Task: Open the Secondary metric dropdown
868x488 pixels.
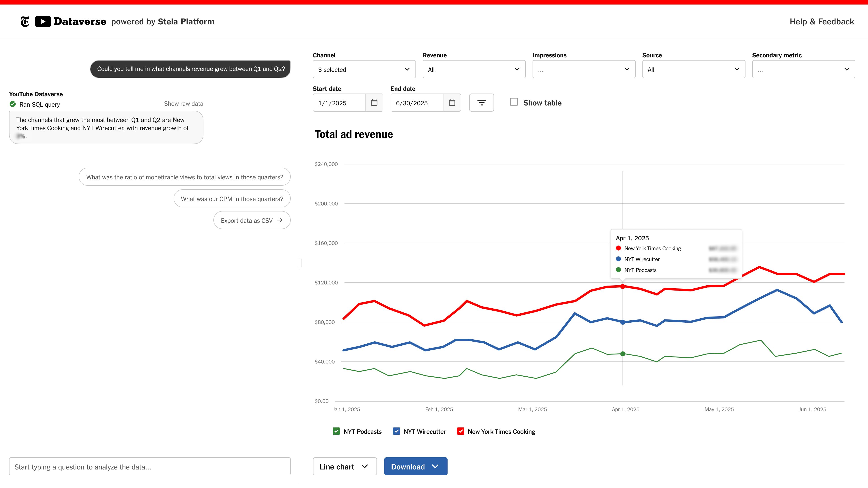Action: point(804,69)
